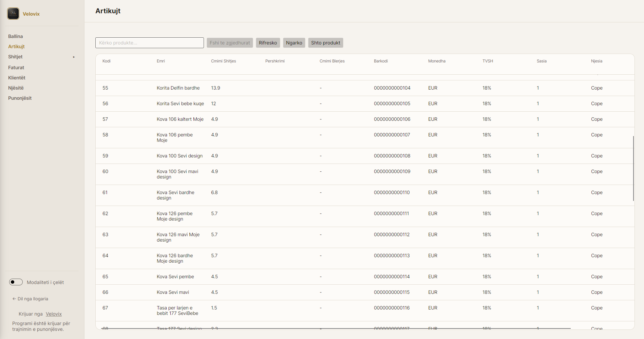Click price 6.8 for Kova Sevi bardhe
The image size is (644, 339).
214,192
